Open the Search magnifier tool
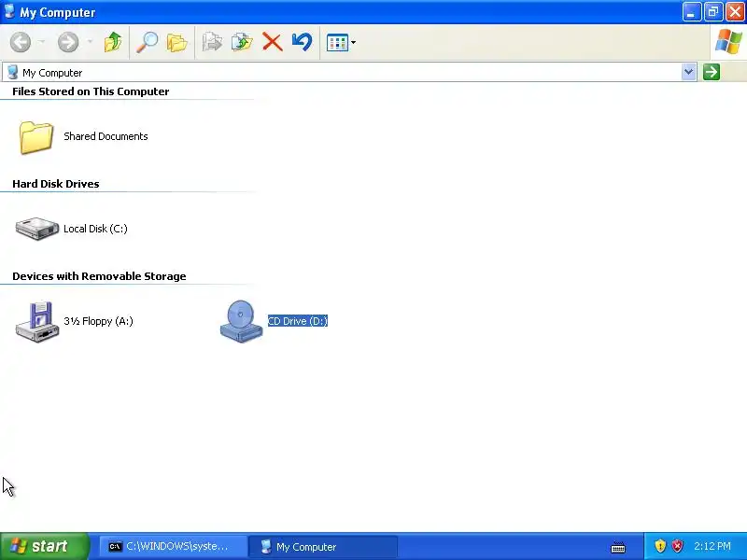Image resolution: width=747 pixels, height=560 pixels. pos(148,42)
